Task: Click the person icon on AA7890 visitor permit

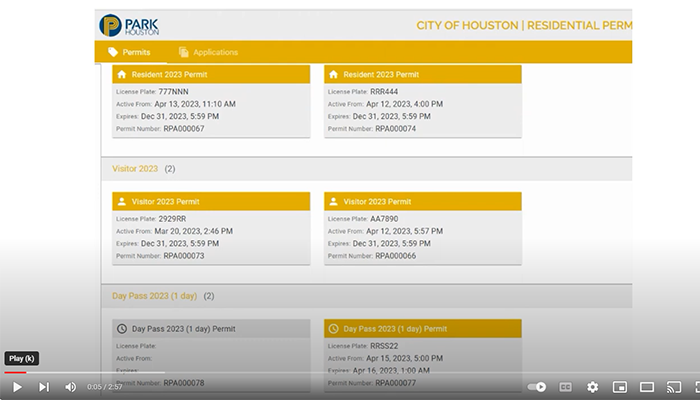Action: [334, 201]
